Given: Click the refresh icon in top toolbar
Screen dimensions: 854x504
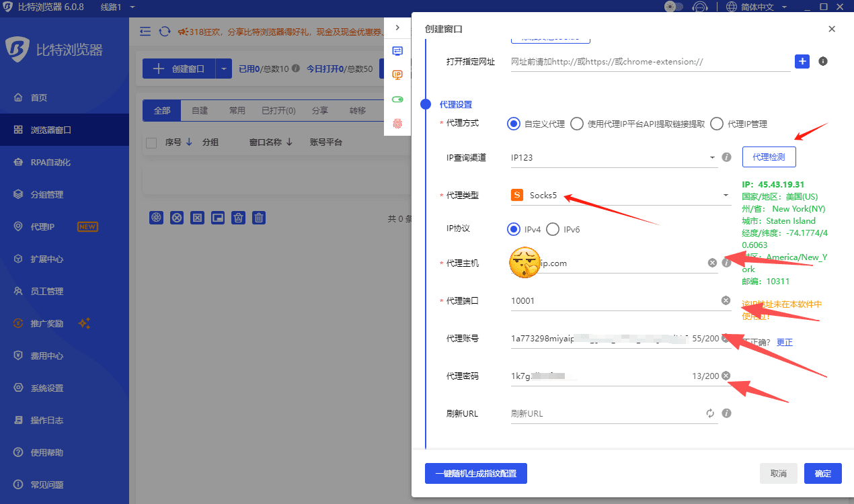Looking at the screenshot, I should click(x=164, y=32).
